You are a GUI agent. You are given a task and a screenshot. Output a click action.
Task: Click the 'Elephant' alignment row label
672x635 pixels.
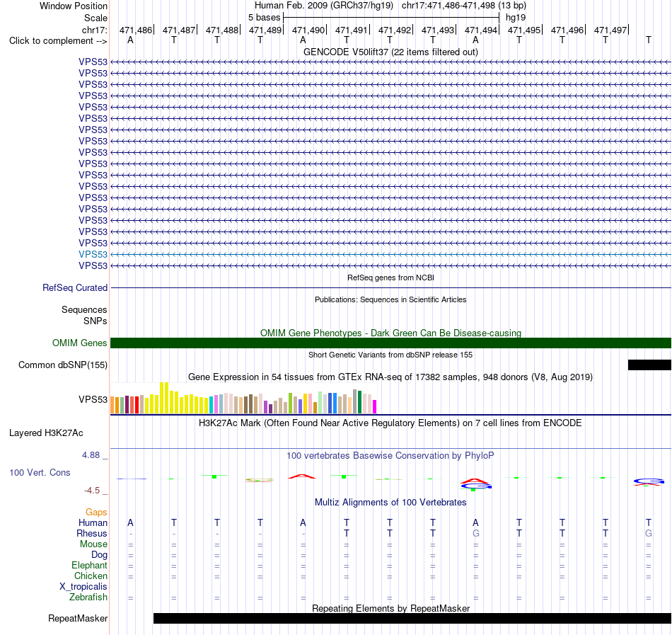tap(89, 565)
